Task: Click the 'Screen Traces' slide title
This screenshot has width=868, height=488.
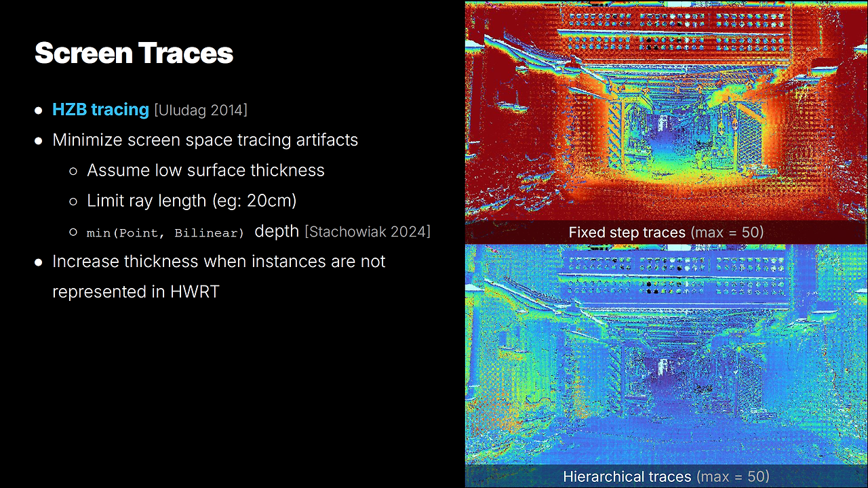Action: (134, 53)
